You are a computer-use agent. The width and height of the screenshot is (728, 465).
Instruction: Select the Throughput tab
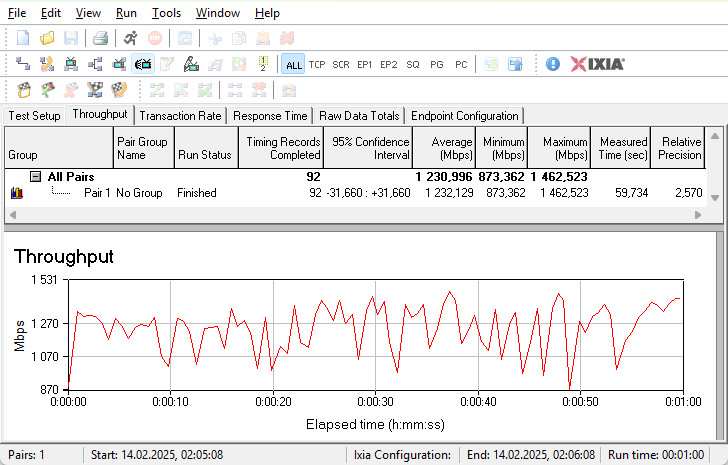click(100, 114)
